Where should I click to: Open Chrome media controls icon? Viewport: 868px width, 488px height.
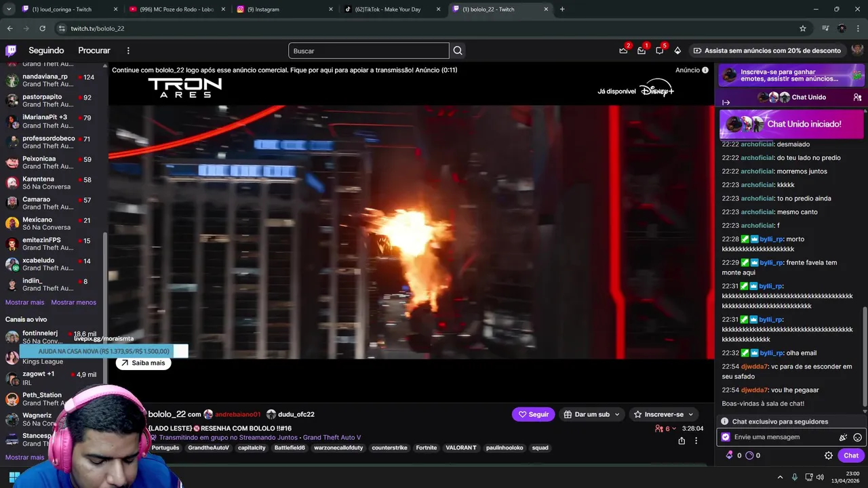point(825,28)
